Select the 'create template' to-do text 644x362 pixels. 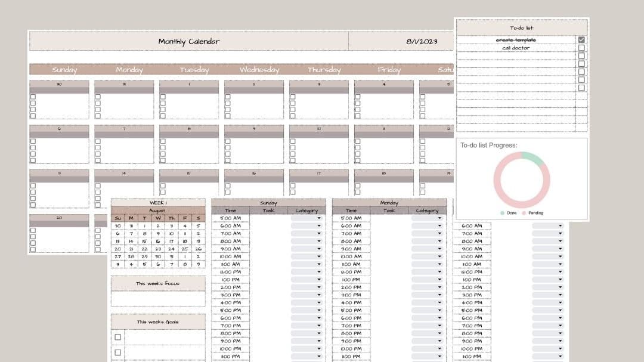click(x=516, y=40)
